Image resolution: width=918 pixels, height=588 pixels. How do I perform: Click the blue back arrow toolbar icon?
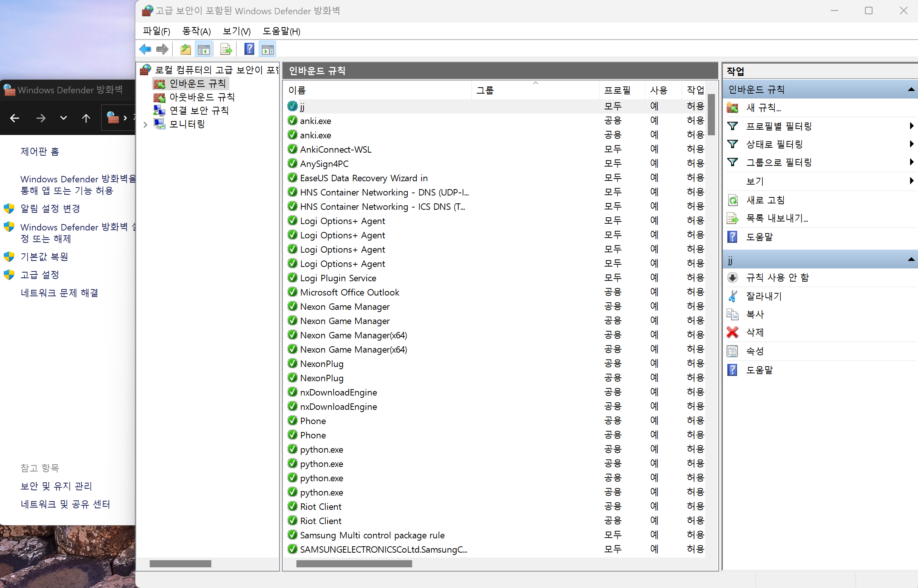coord(145,49)
